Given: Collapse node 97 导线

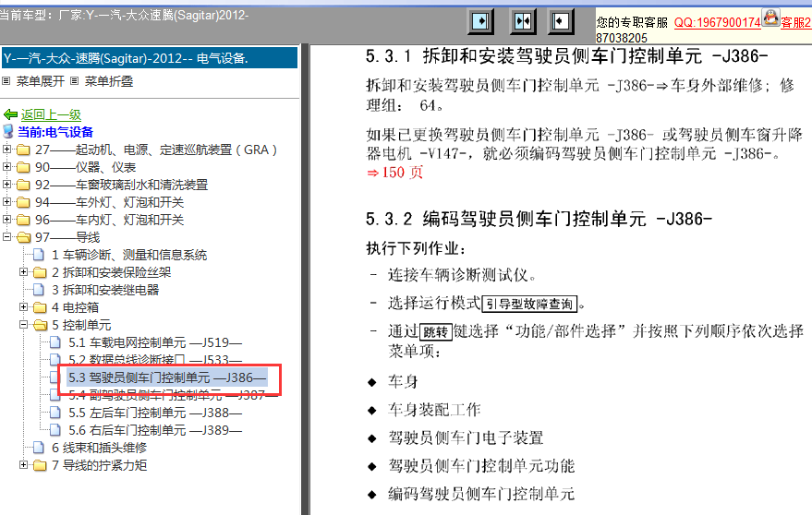Looking at the screenshot, I should tap(6, 237).
